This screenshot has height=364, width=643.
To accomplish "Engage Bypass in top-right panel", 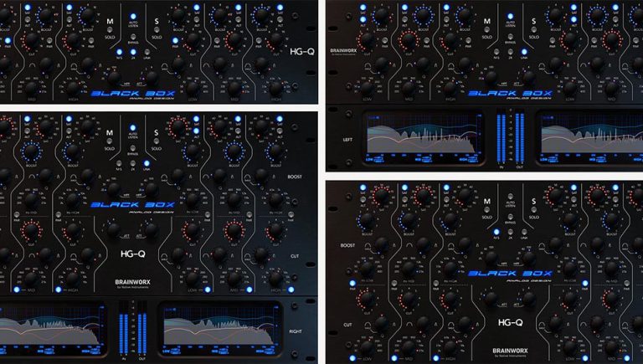I will coord(510,37).
